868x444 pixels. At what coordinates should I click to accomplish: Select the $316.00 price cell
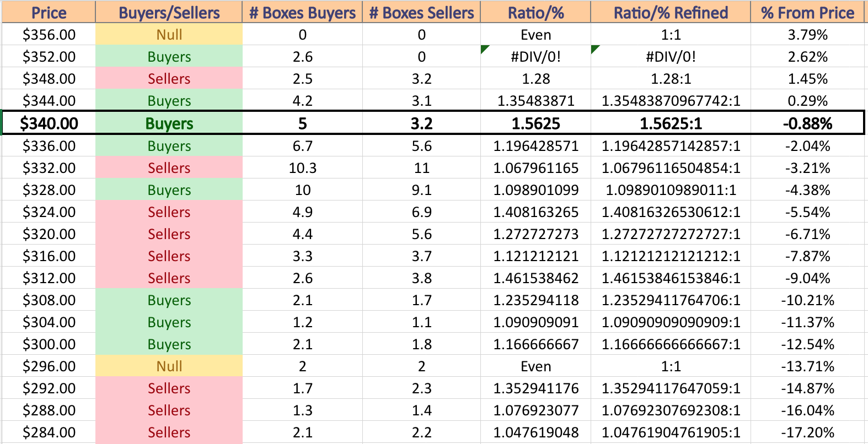click(x=49, y=256)
